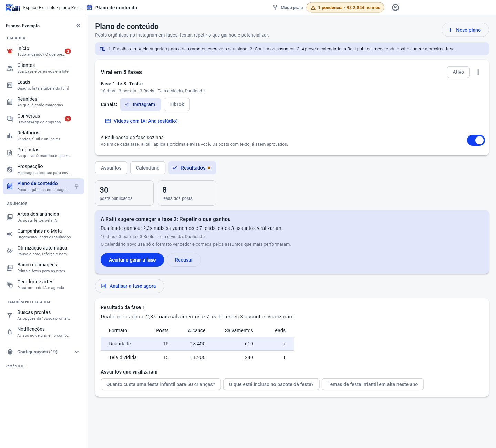496x448 pixels.
Task: Click the Dualidade row in results table
Action: 197,344
